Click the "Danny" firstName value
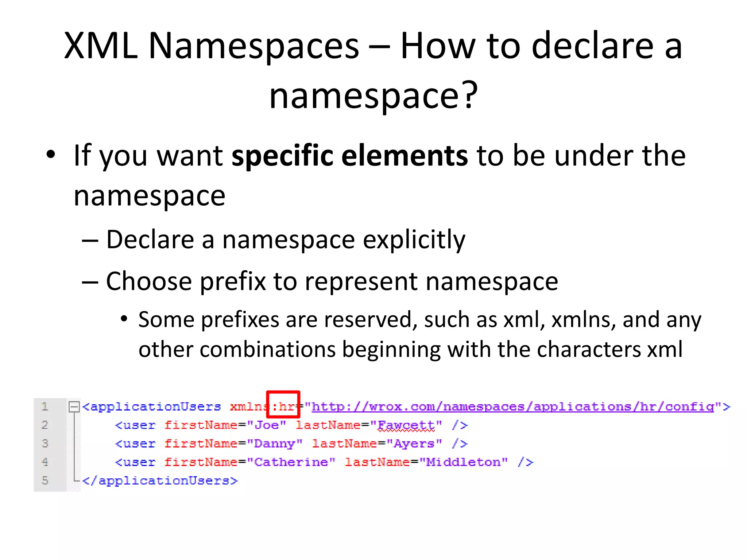 [x=275, y=444]
